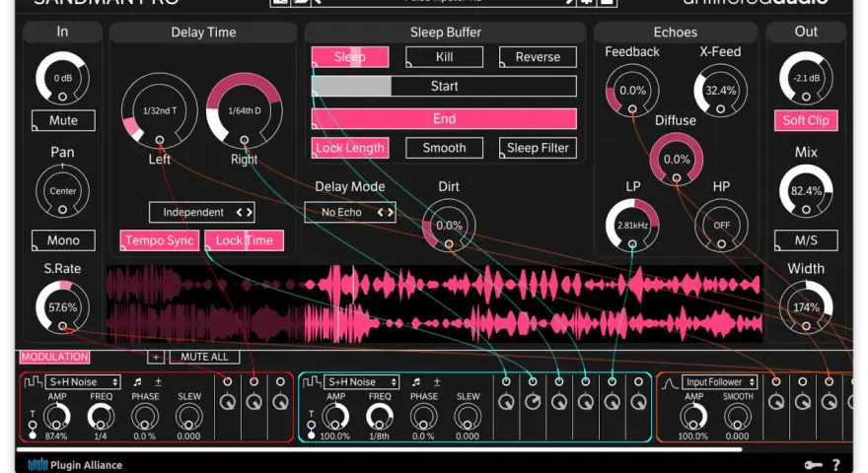The image size is (868, 473).
Task: Click MUTE ALL modulation button
Action: tap(204, 357)
